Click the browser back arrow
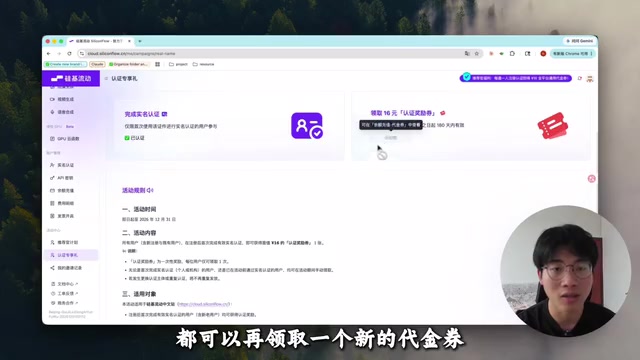 coord(49,53)
